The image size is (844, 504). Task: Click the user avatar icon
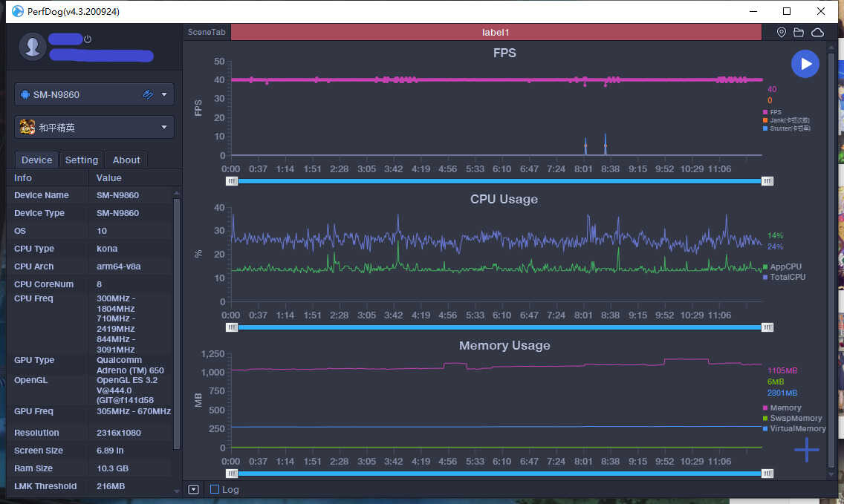[32, 46]
